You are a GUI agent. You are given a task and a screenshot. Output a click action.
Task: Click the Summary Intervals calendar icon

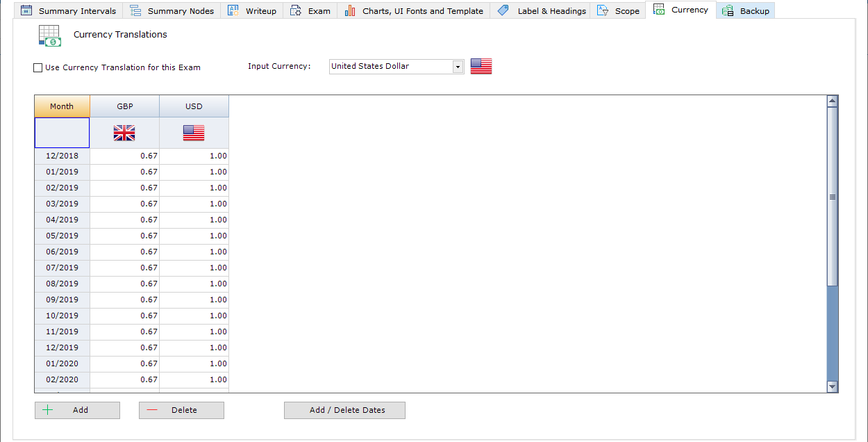coord(26,10)
